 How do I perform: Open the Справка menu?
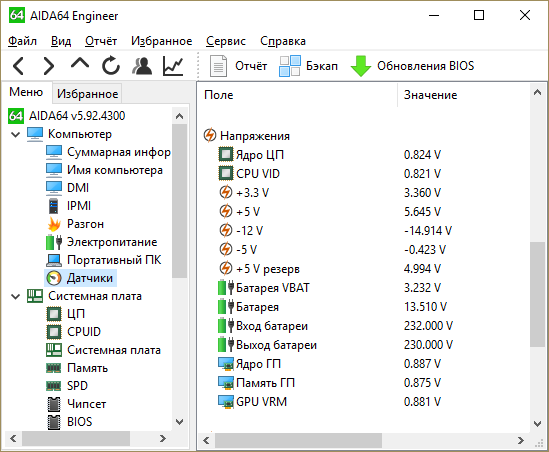coord(283,41)
